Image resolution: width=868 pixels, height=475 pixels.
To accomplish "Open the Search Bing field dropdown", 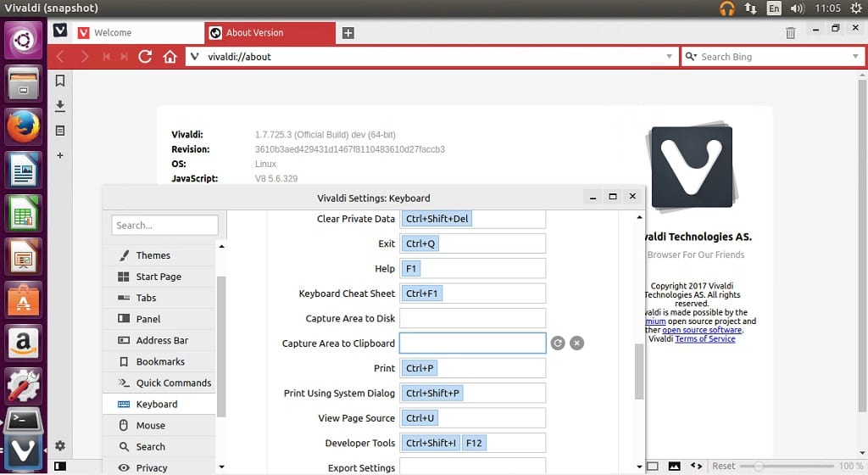I will coord(855,57).
